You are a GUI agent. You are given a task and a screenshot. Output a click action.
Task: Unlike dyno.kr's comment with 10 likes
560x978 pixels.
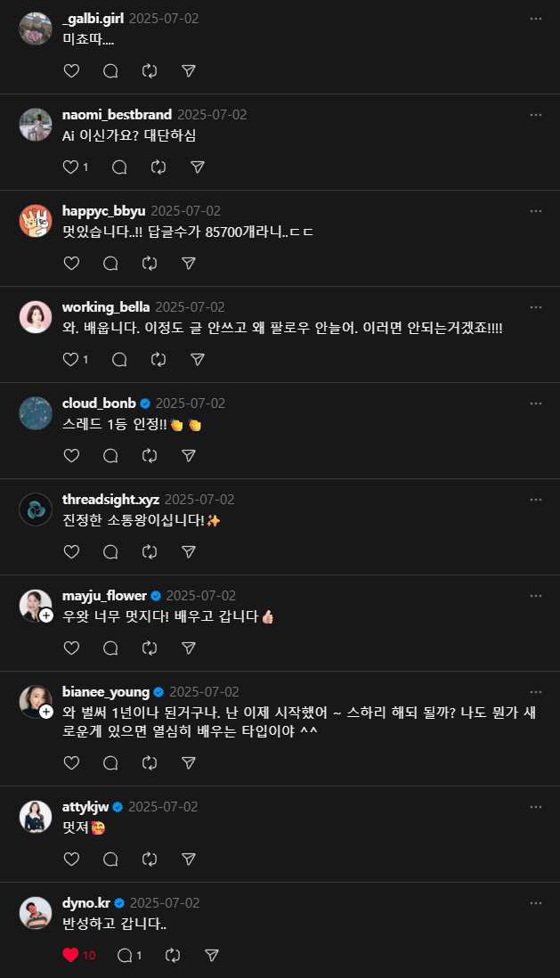pyautogui.click(x=72, y=955)
